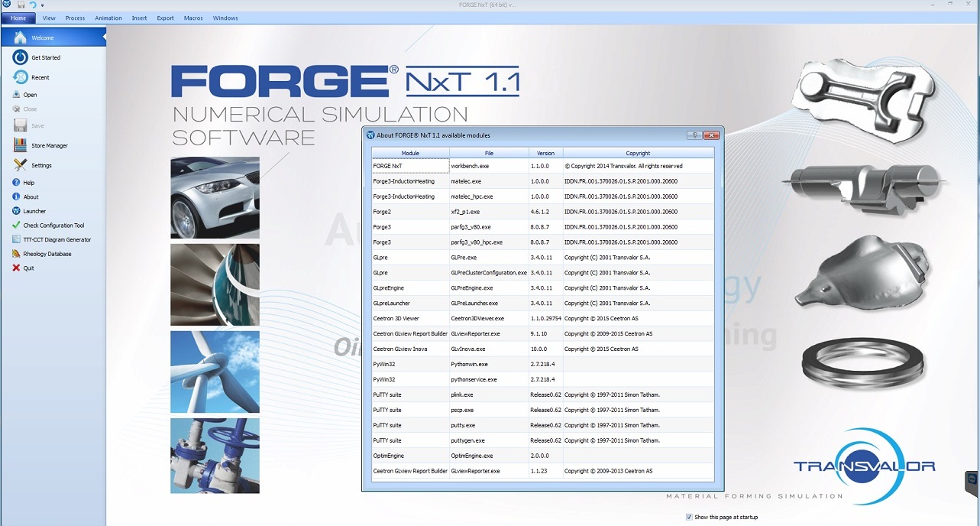Select the FORGE NxT module cell
Image resolution: width=980 pixels, height=526 pixels.
[x=410, y=166]
